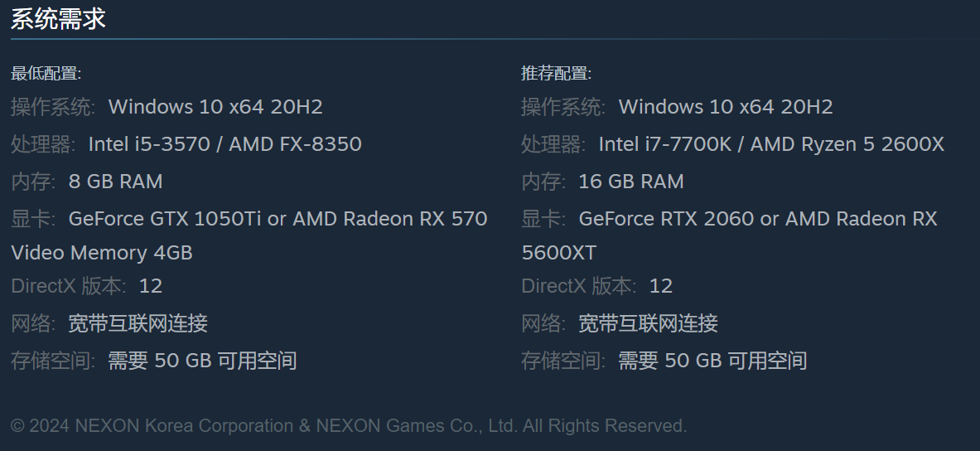Click the 推荐配置 label
Screen dimensions: 980x451
pos(556,73)
